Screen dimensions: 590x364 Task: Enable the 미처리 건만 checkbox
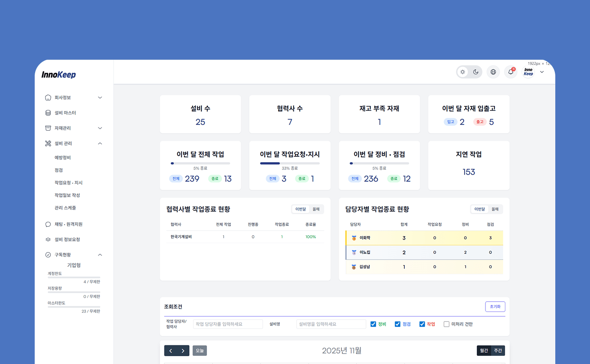point(446,324)
